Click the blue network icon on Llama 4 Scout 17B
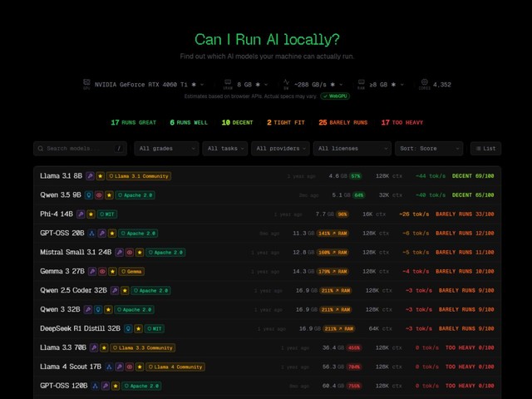Viewport: 532px width, 399px height. tap(109, 367)
